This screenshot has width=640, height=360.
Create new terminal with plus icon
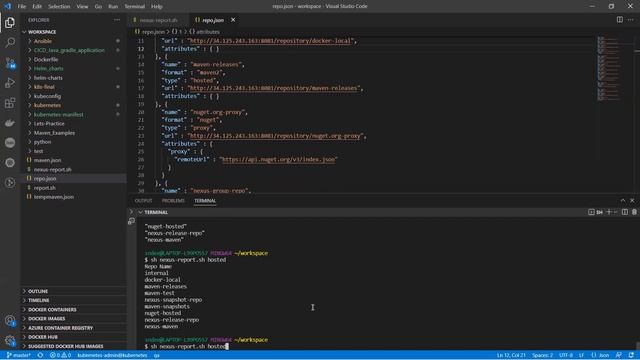point(609,212)
